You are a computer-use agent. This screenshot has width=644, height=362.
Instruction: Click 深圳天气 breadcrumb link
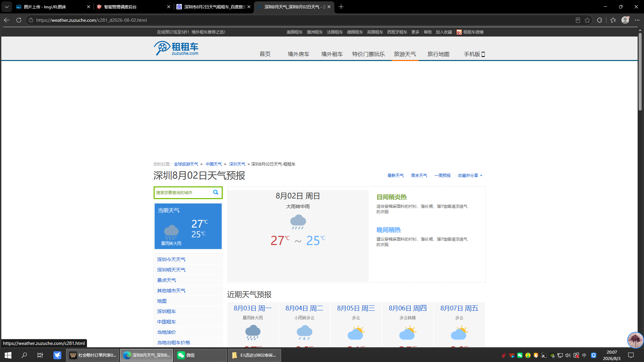(237, 164)
